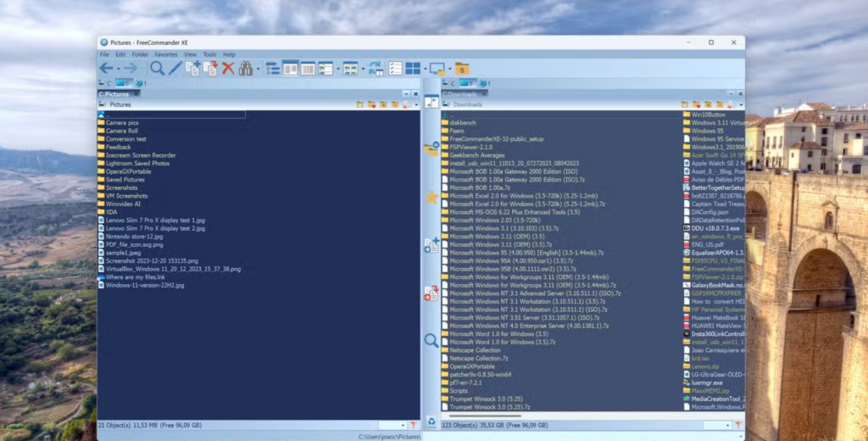Click the Copy files icon with blue plus
The image size is (868, 441).
coord(192,68)
